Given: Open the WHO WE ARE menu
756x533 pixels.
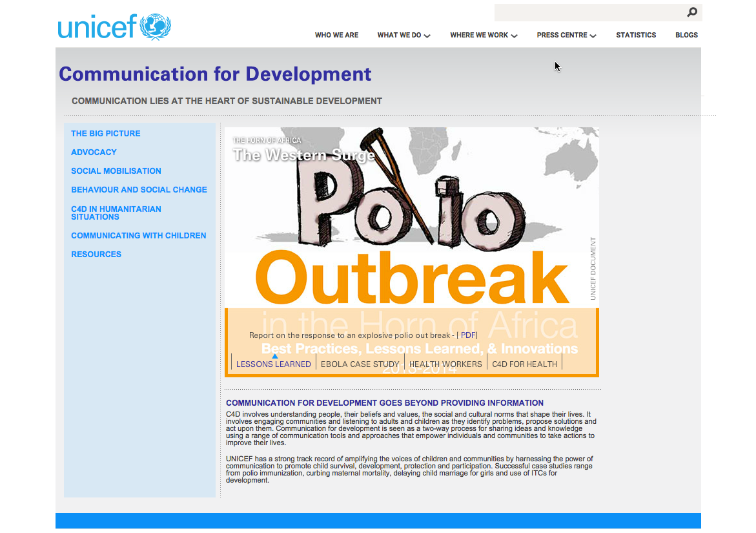Looking at the screenshot, I should (336, 36).
